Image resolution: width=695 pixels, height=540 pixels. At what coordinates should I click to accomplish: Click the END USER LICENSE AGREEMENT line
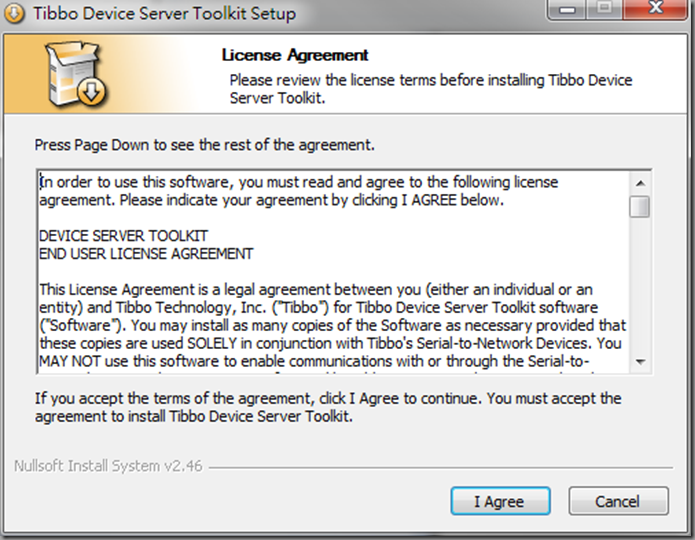pyautogui.click(x=146, y=254)
